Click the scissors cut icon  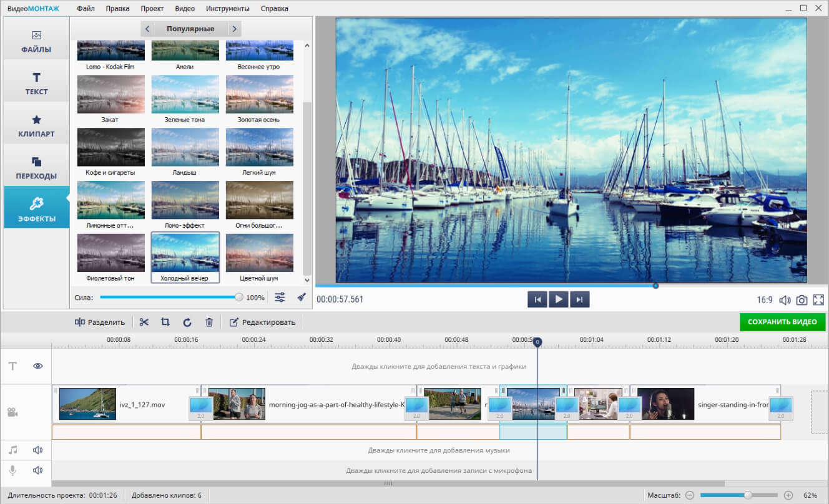144,322
